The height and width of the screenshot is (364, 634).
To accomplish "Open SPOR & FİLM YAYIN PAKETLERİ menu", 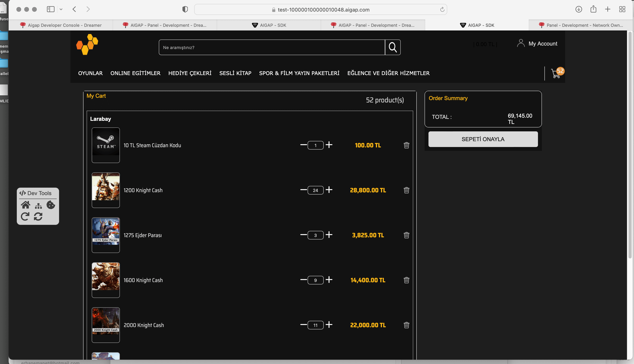I will pyautogui.click(x=299, y=73).
